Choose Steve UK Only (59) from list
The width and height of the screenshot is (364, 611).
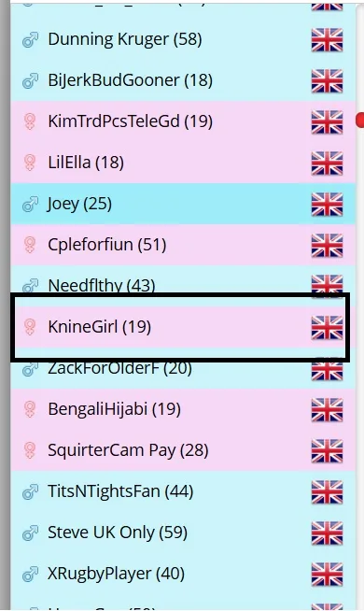[x=183, y=533]
